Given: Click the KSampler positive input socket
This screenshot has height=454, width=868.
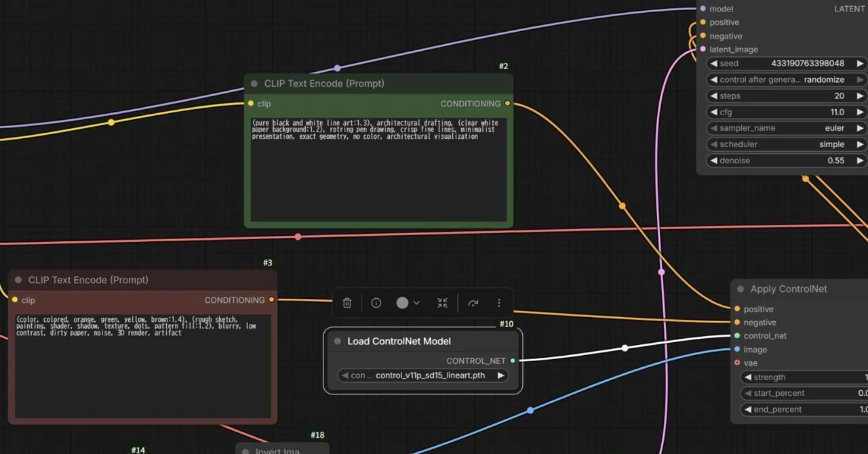Looking at the screenshot, I should click(703, 22).
